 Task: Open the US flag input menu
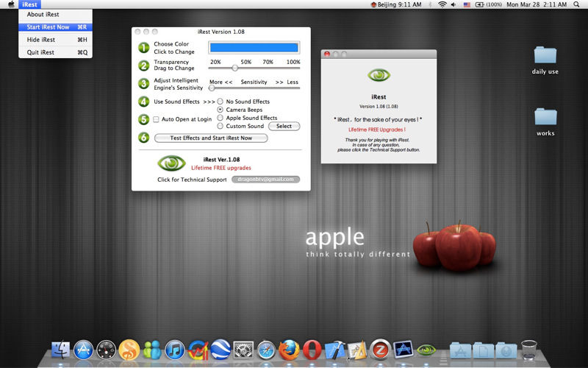467,4
